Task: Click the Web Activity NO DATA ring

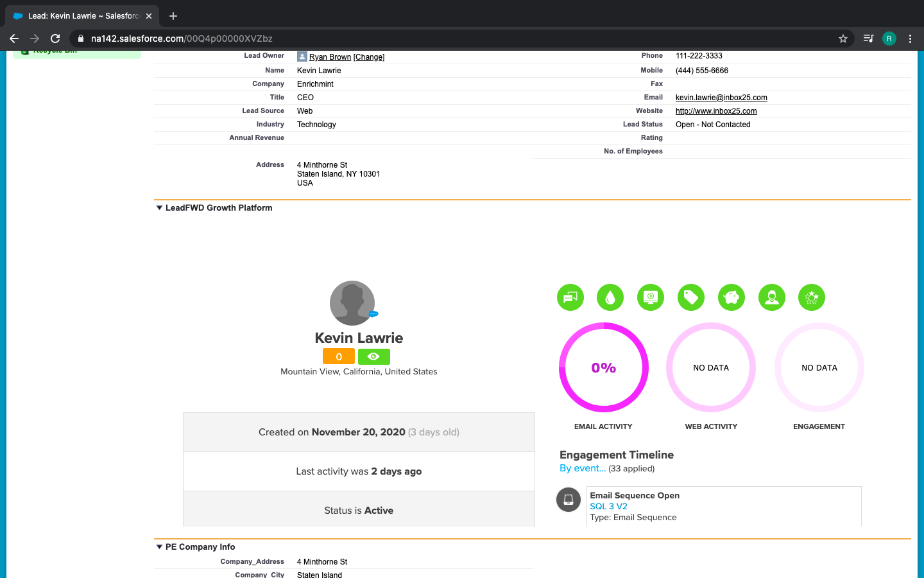Action: click(711, 367)
